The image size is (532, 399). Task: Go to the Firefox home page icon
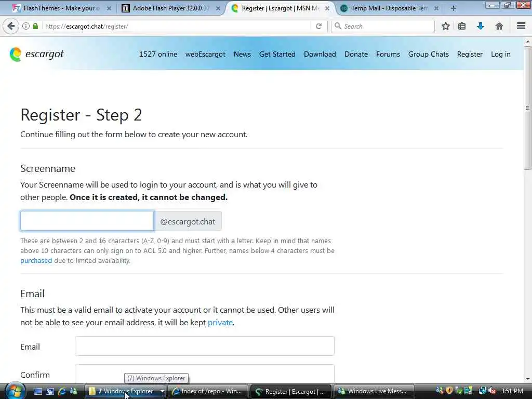click(x=499, y=26)
